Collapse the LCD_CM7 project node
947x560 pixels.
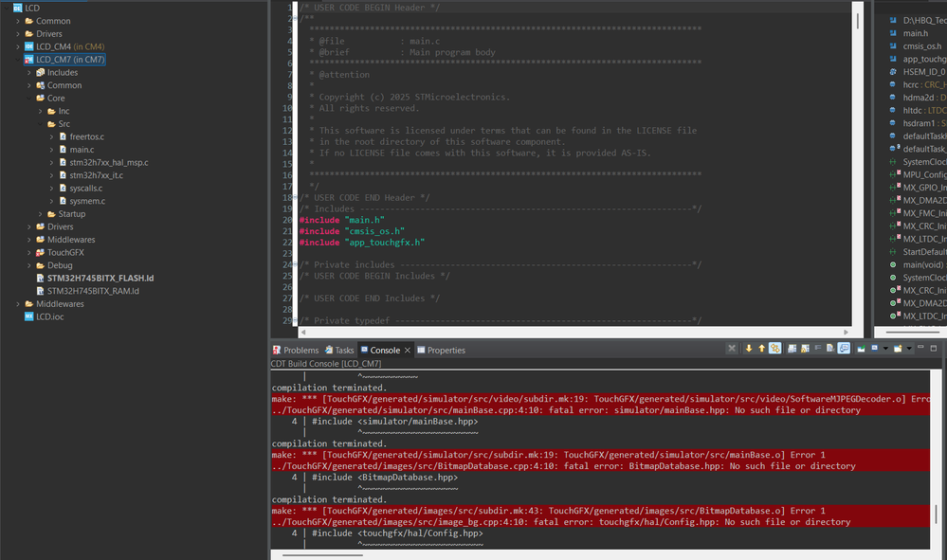[x=18, y=59]
